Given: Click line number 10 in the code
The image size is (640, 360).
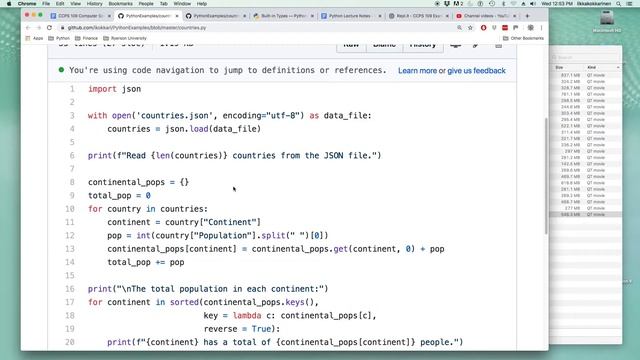Looking at the screenshot, I should 70,209.
